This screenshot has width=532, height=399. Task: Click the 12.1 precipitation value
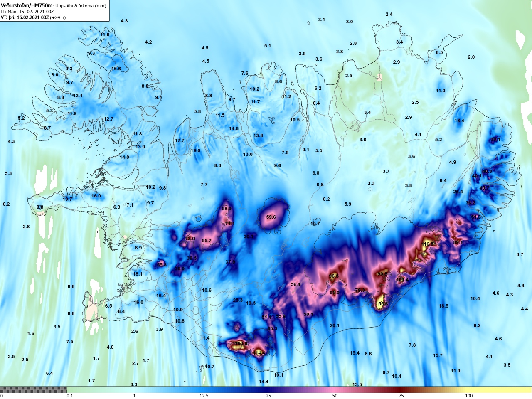click(78, 96)
